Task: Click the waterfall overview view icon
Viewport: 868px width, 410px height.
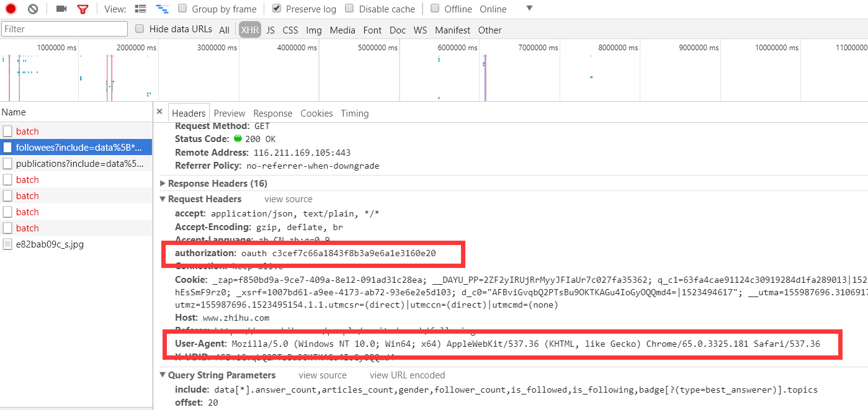Action: point(162,9)
